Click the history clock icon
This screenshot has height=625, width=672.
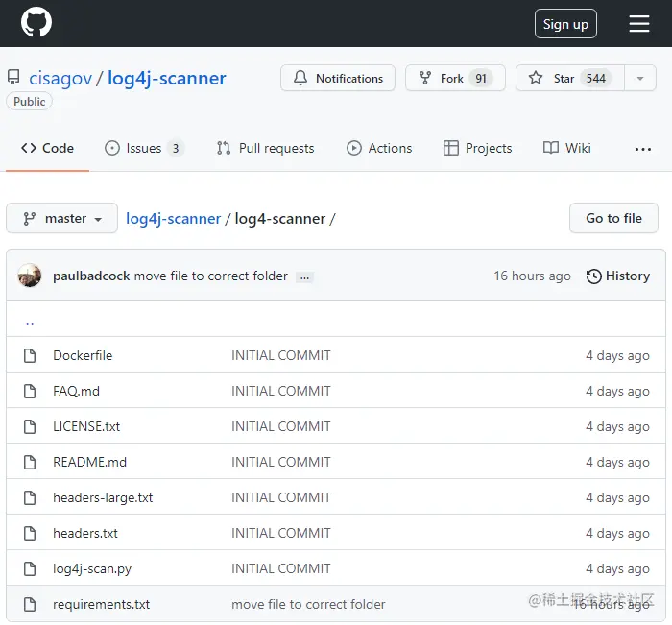[594, 276]
